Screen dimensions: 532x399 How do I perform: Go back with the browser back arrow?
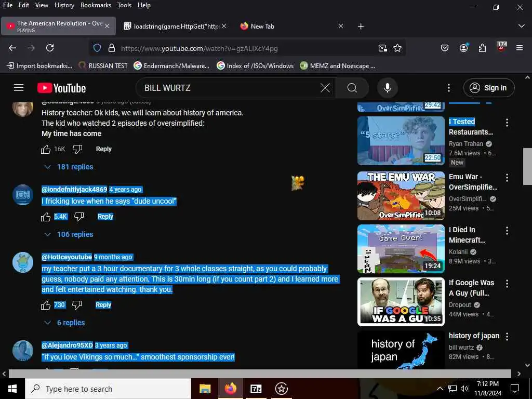point(12,48)
